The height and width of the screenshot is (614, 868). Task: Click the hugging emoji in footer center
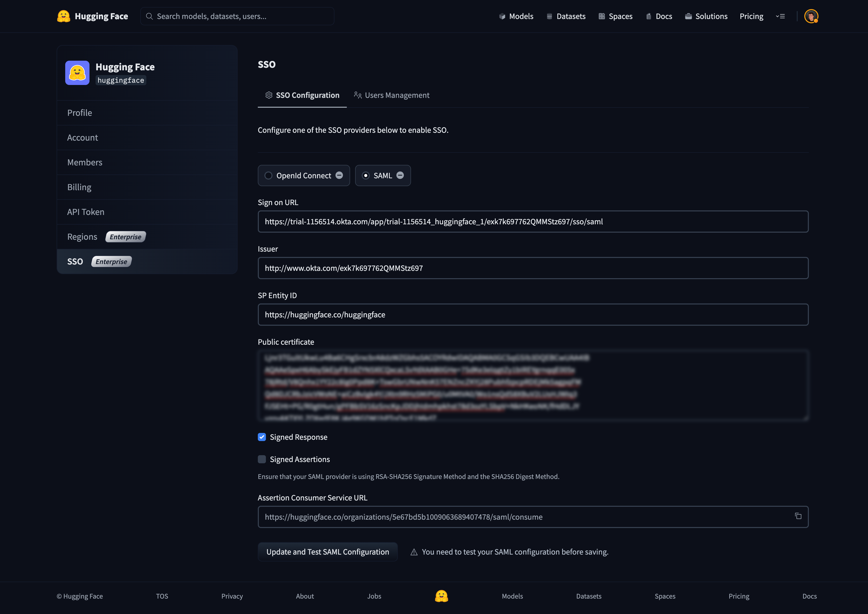[441, 596]
